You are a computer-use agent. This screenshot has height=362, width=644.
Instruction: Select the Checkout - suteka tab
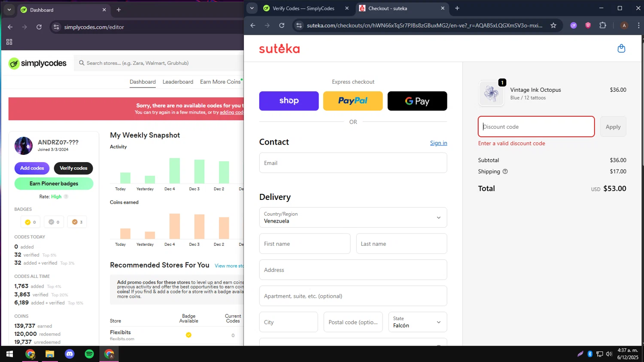click(x=402, y=8)
